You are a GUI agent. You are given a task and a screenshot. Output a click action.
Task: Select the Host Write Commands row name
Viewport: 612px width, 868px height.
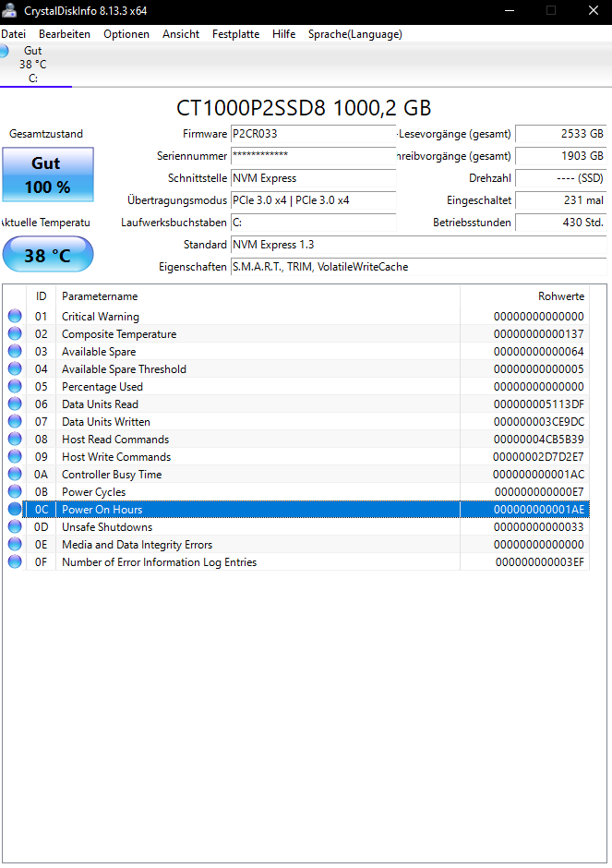116,457
